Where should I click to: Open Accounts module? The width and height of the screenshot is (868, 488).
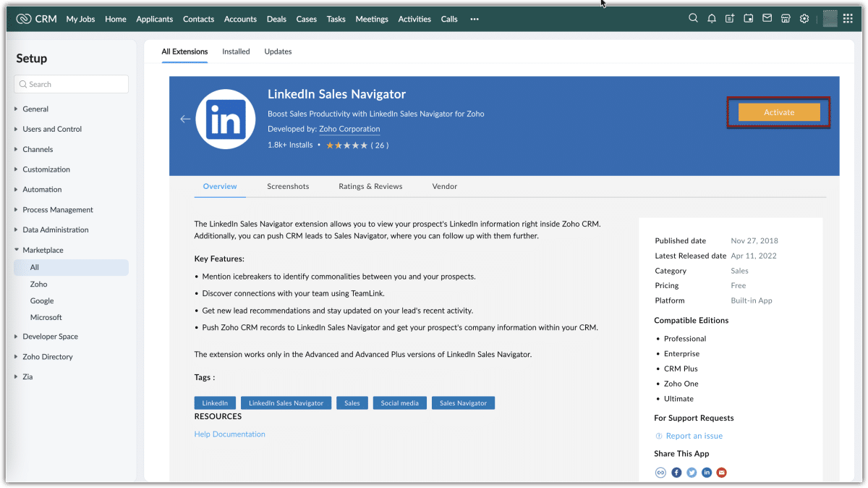[x=241, y=19]
